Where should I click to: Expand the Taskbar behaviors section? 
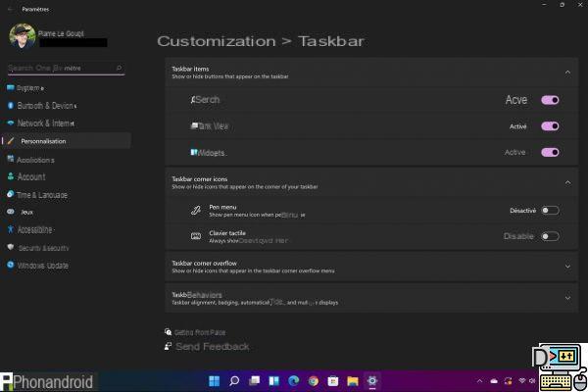[567, 298]
